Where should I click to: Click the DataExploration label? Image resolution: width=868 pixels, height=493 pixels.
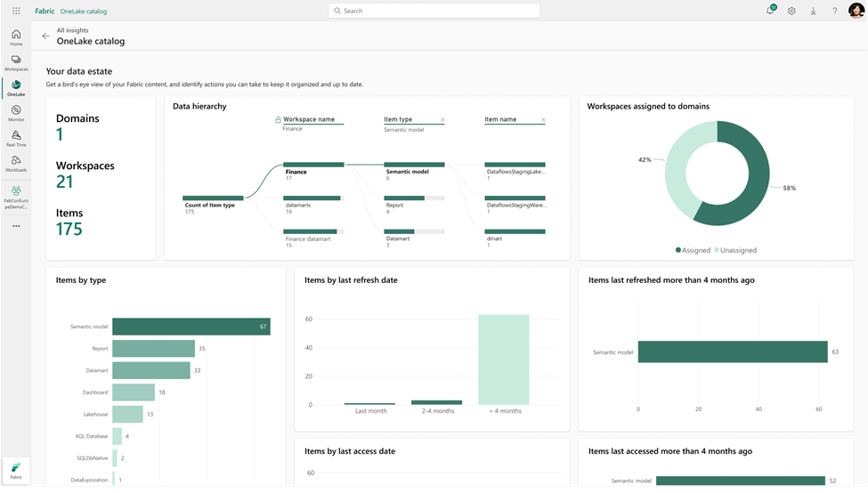pyautogui.click(x=90, y=480)
